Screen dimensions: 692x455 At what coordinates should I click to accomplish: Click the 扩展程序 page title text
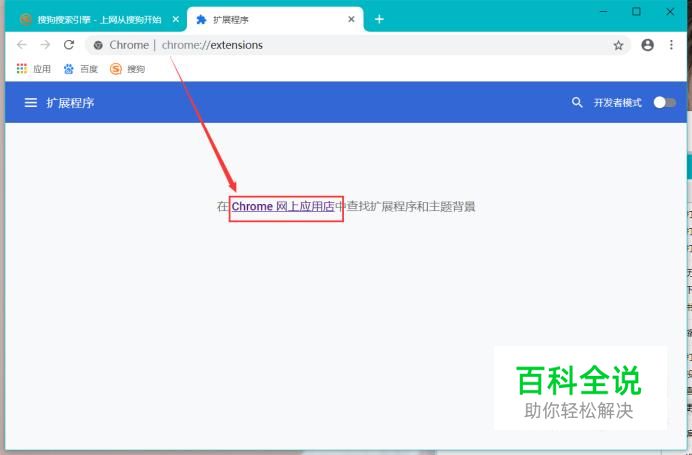(70, 103)
